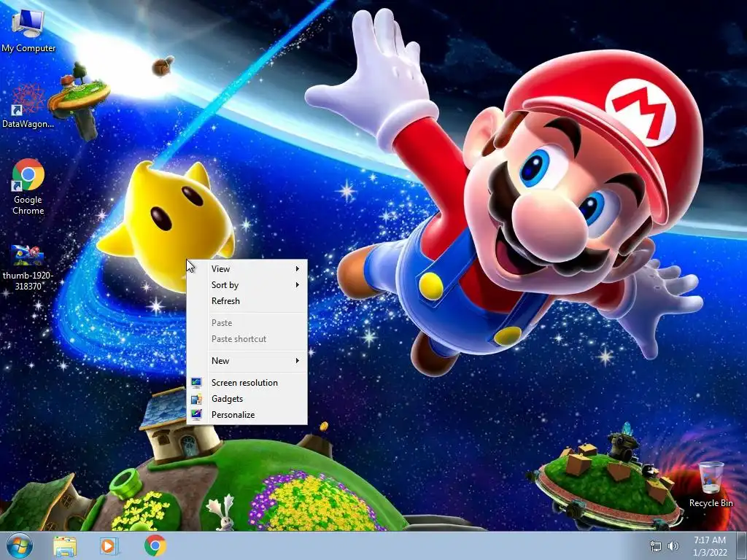Image resolution: width=747 pixels, height=560 pixels.
Task: Launch Windows Media Player from taskbar
Action: point(109,546)
